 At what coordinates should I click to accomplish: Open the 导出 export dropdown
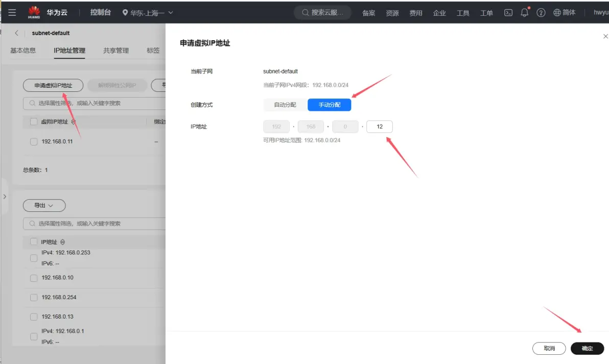click(x=44, y=205)
